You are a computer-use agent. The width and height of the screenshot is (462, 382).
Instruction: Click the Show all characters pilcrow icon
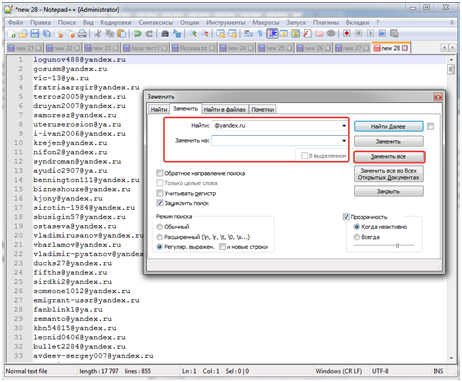(260, 33)
